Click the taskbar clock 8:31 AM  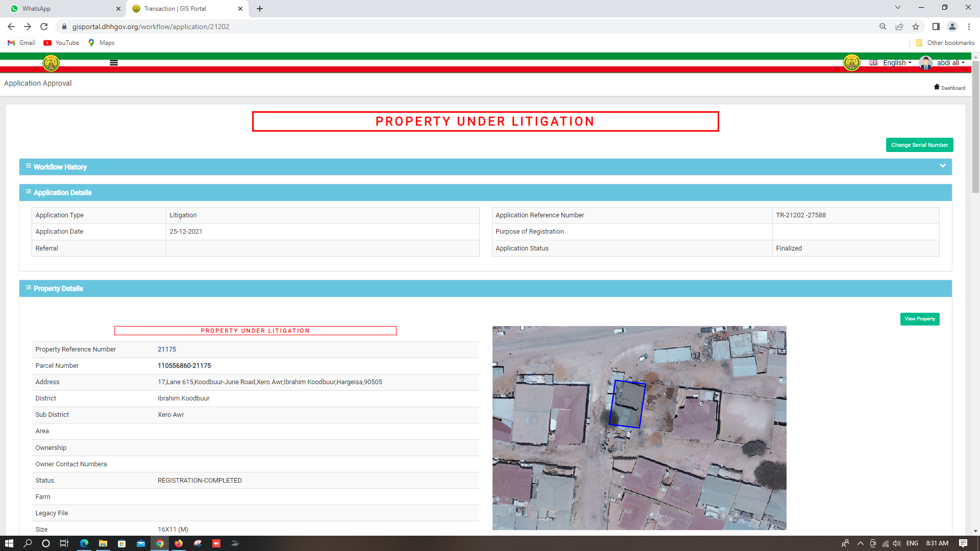(x=937, y=543)
